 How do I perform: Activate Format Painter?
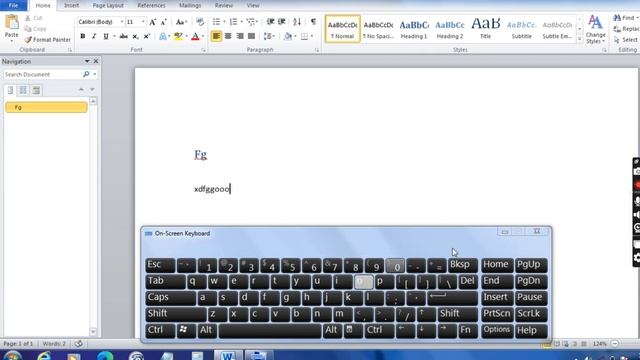(x=47, y=40)
